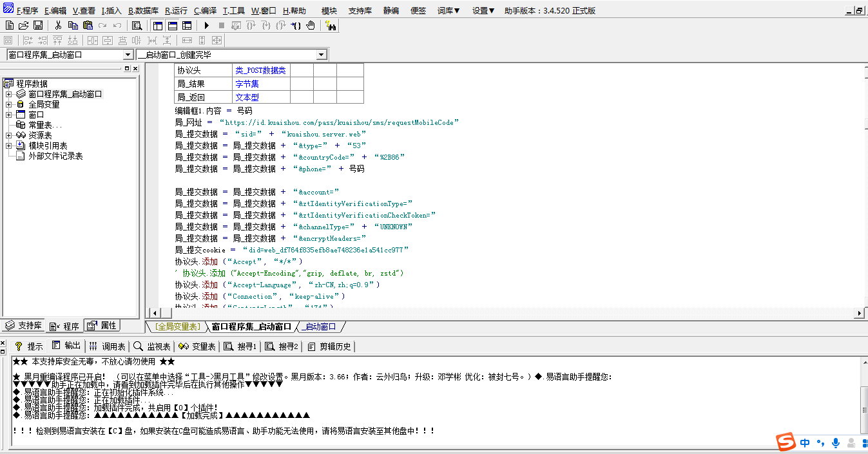Open the W.窗口 menu
The height and width of the screenshot is (454, 868).
pos(264,11)
